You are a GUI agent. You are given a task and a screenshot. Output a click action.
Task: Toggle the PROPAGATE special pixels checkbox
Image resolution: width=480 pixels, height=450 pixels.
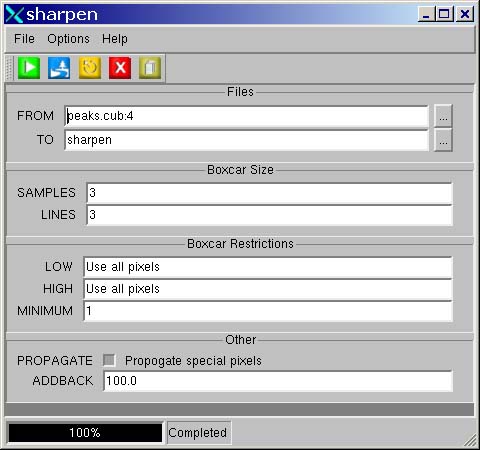click(x=109, y=360)
